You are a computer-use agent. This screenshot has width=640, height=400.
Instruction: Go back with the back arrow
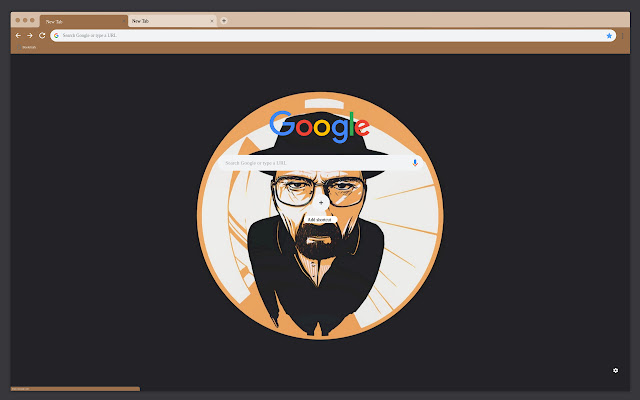tap(18, 36)
